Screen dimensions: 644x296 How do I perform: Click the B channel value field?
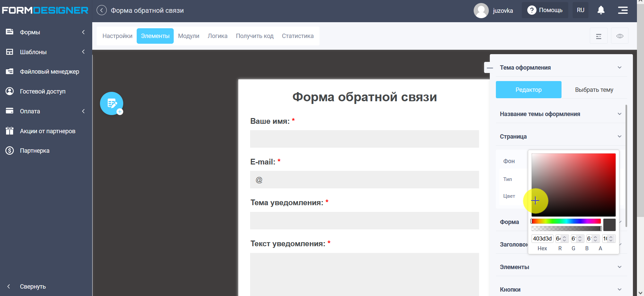tap(593, 238)
